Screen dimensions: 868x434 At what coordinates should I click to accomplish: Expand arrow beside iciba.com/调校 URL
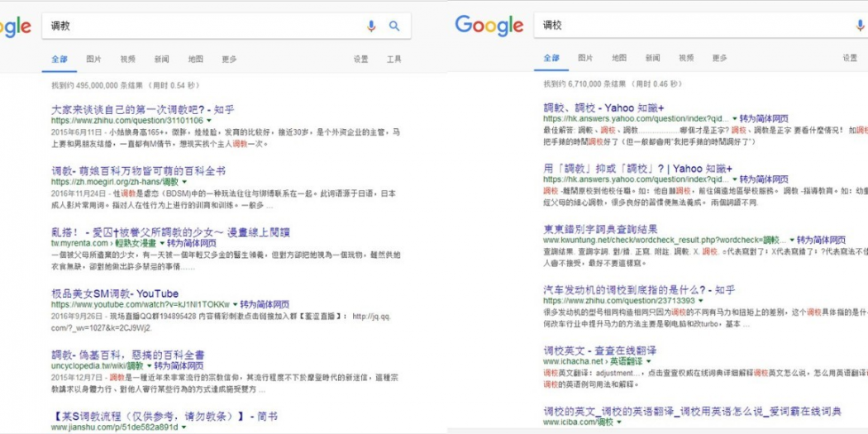point(619,423)
